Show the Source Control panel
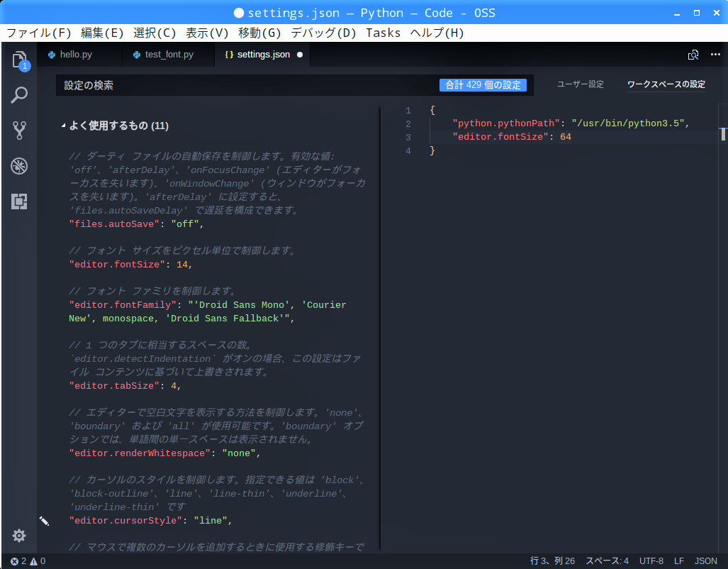The image size is (728, 569). tap(19, 130)
